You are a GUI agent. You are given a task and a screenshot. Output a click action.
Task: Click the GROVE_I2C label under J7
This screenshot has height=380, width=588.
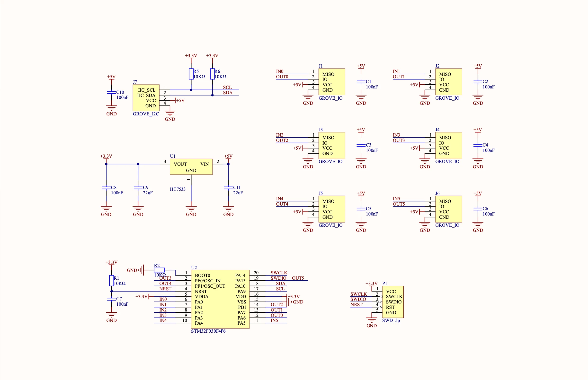click(146, 114)
